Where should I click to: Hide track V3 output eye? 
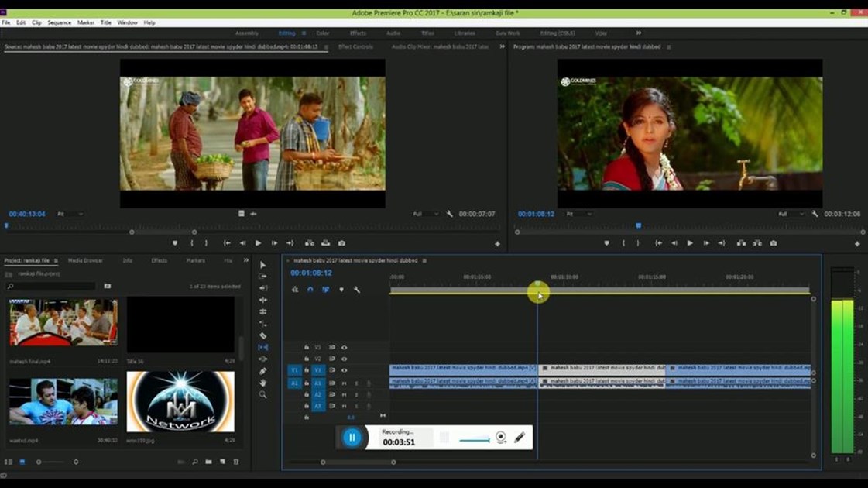click(345, 347)
